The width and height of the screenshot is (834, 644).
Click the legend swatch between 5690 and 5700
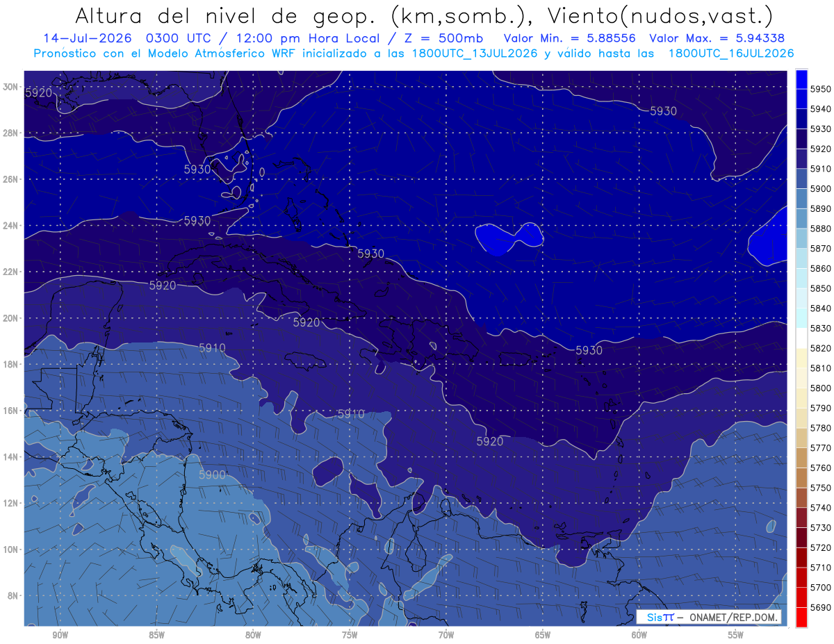click(801, 597)
